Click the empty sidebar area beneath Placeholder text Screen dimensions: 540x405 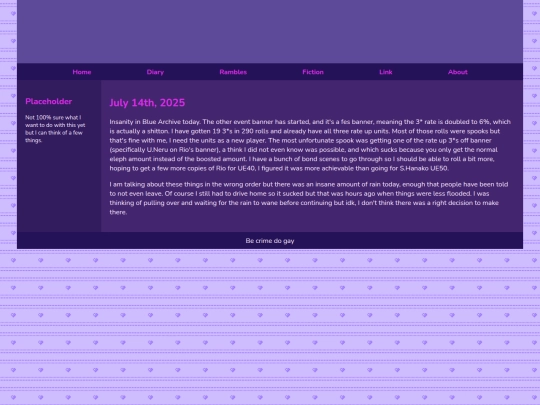(x=59, y=188)
